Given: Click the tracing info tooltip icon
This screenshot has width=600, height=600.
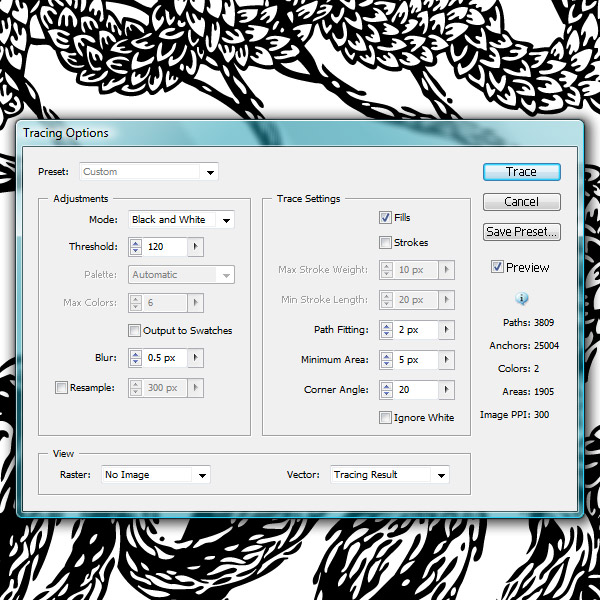Looking at the screenshot, I should [x=522, y=298].
